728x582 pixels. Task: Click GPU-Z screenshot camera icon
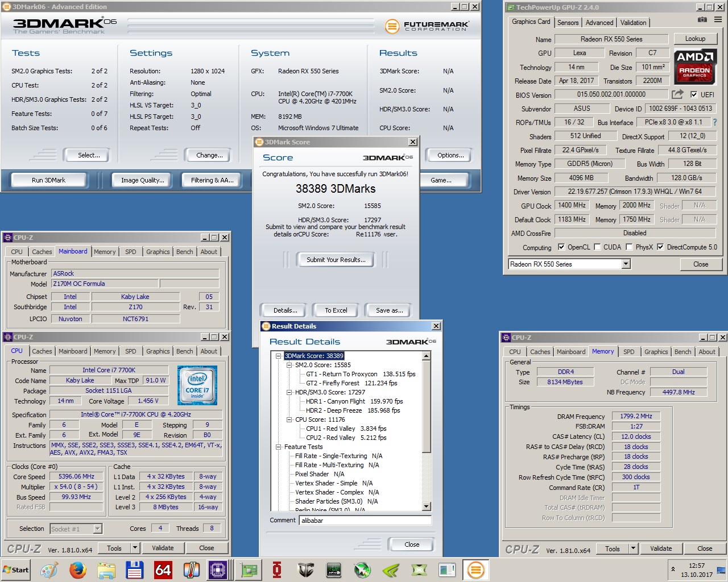point(702,19)
